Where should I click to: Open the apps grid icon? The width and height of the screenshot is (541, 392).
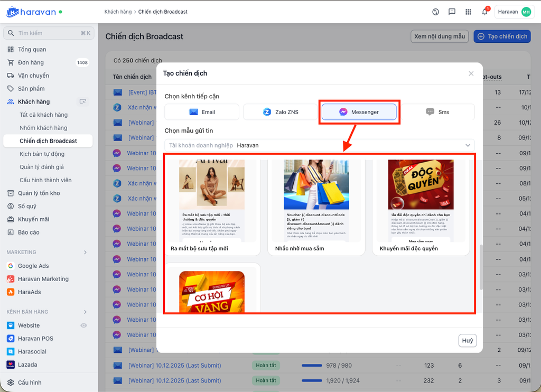[x=468, y=12]
